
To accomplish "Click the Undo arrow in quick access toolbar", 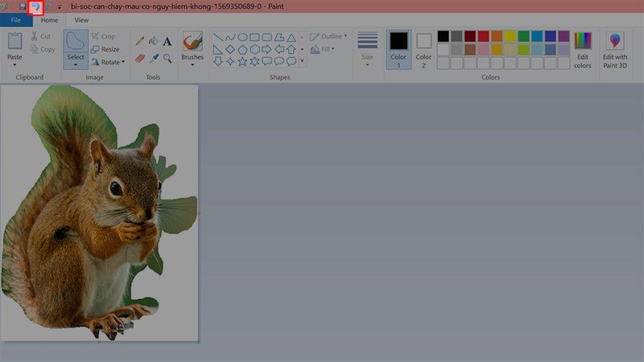I will [x=35, y=6].
